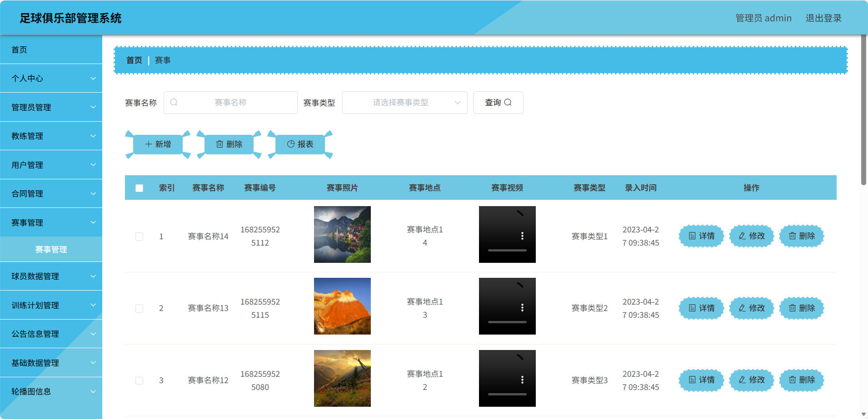Click the 赛事类型 column header
The height and width of the screenshot is (419, 868).
pos(589,188)
